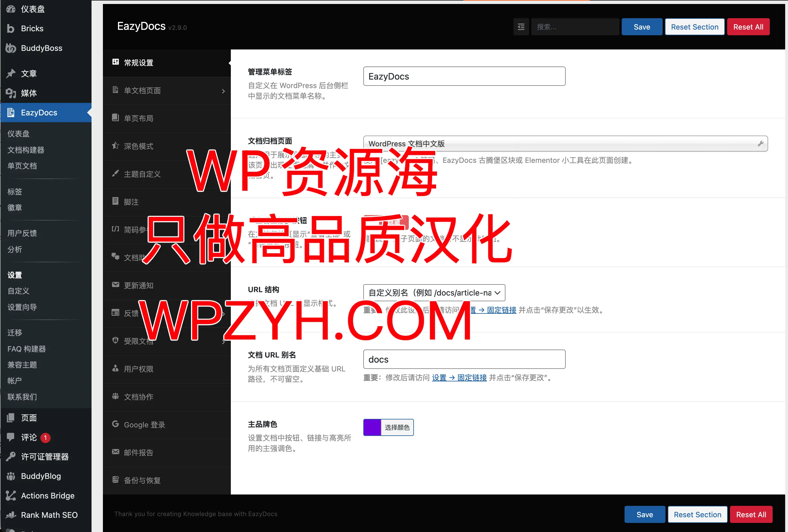788x532 pixels.
Task: Open 评论 with one pending badge
Action: (29, 437)
